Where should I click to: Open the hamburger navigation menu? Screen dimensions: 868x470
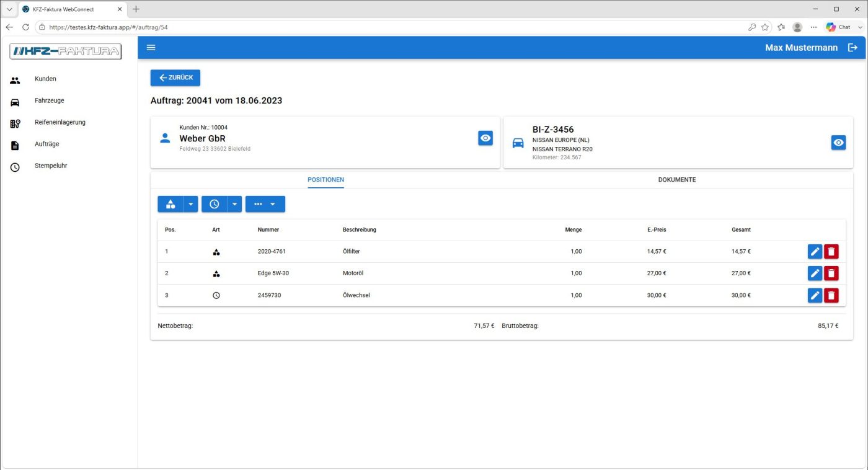tap(151, 48)
